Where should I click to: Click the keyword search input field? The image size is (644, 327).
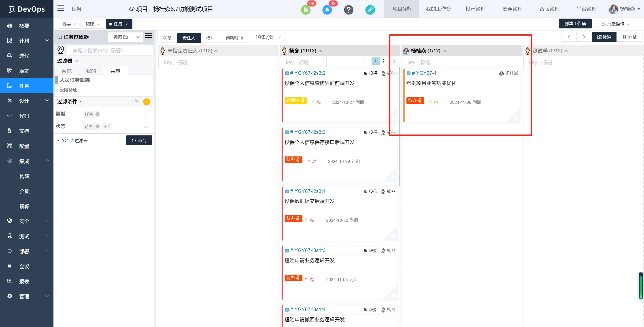point(110,51)
